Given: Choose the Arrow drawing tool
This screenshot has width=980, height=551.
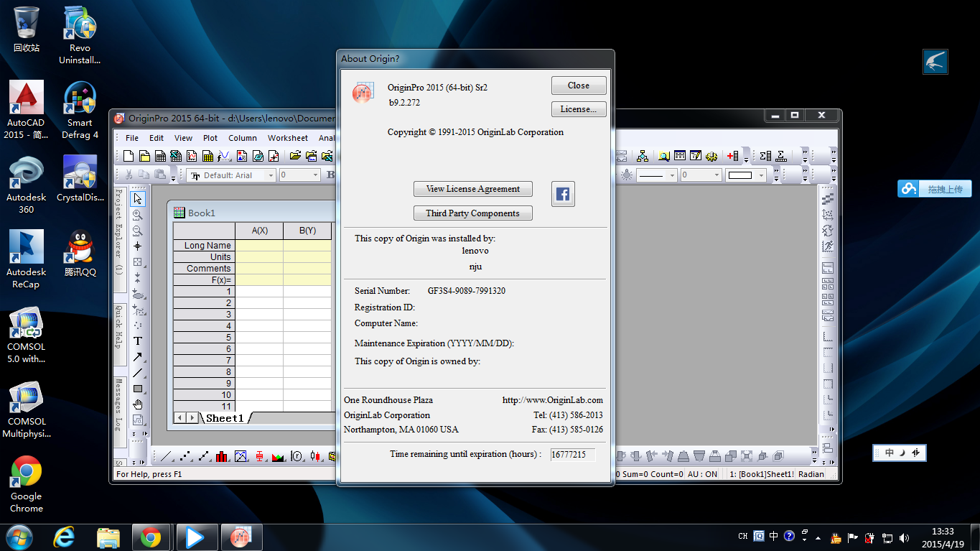Looking at the screenshot, I should pyautogui.click(x=138, y=357).
